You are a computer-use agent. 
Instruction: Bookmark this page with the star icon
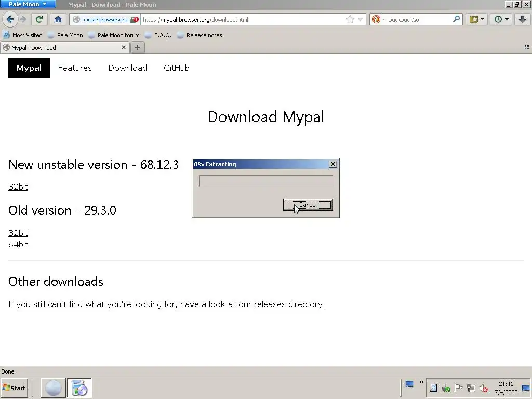coord(350,19)
